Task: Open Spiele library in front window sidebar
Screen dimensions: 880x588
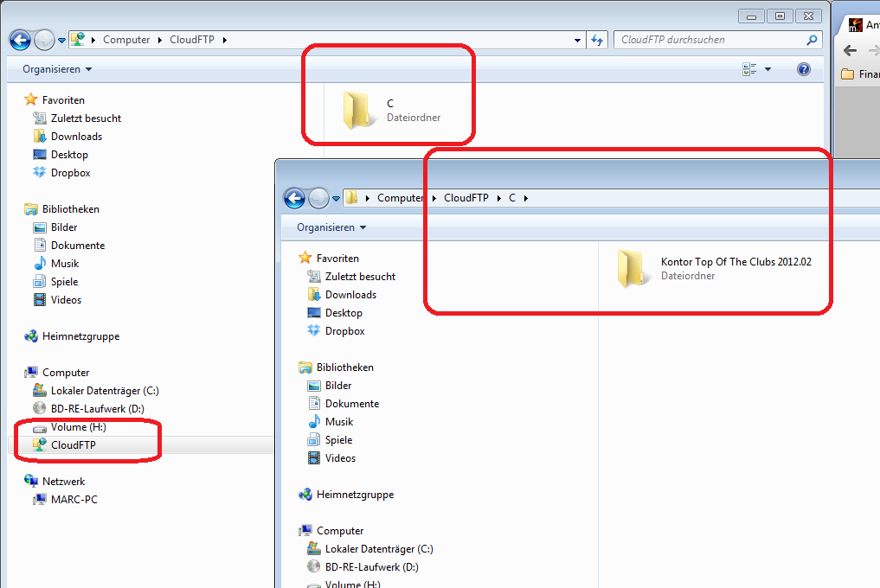Action: tap(330, 440)
